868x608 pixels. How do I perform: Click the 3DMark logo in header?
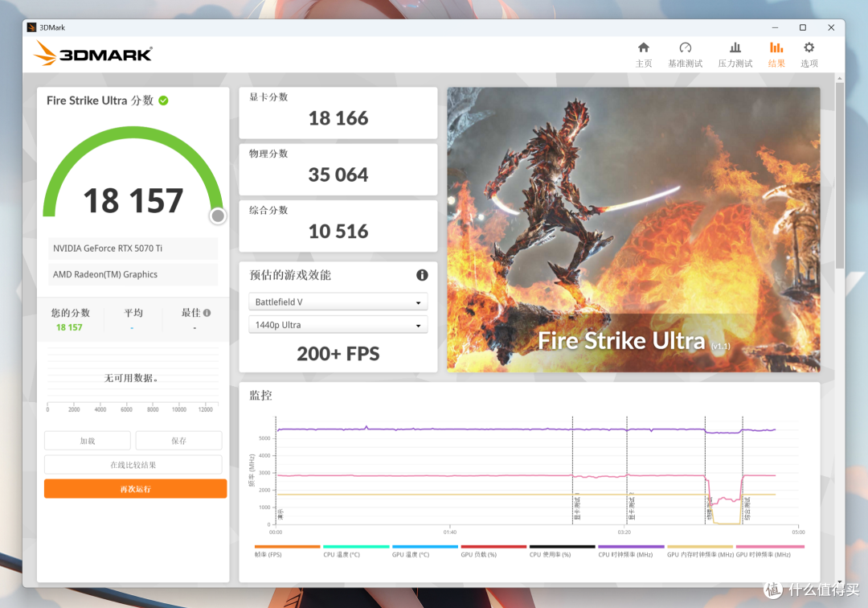click(x=93, y=54)
